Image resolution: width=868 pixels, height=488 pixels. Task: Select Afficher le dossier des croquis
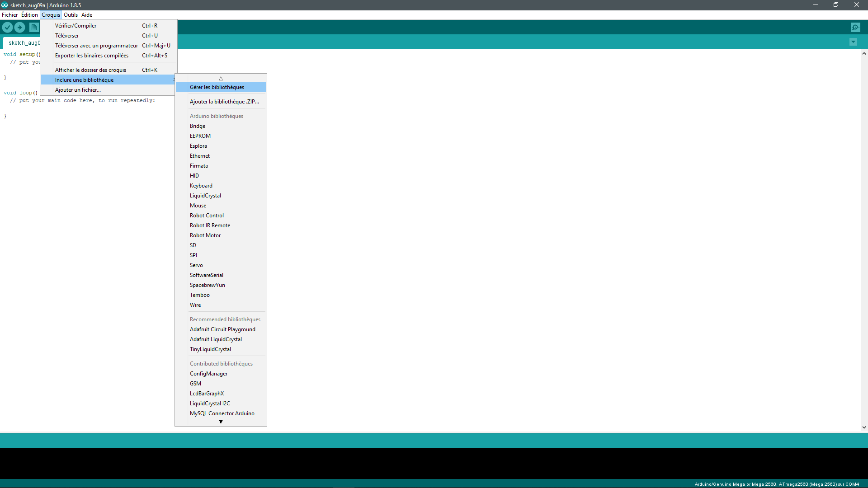108,70
